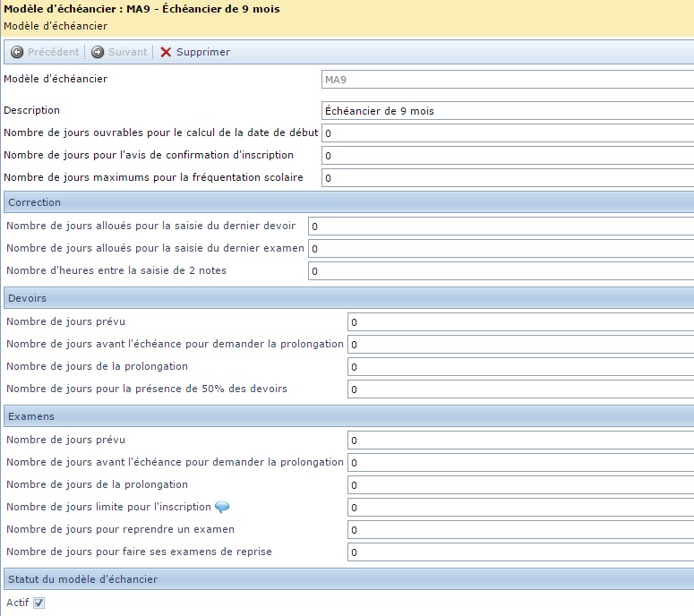The width and height of the screenshot is (694, 616).
Task: Click the jours pour reprendre un examen field
Action: (x=520, y=530)
